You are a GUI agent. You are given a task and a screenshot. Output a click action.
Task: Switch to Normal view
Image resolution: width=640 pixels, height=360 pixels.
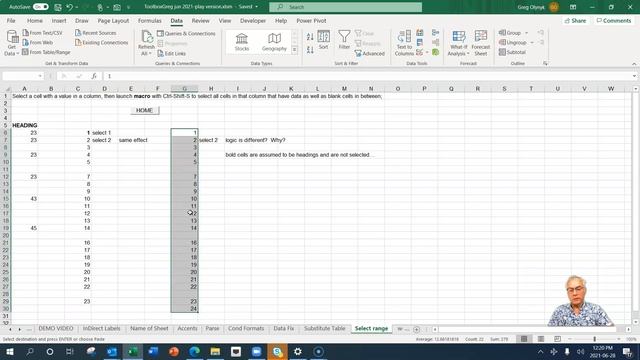[x=524, y=339]
